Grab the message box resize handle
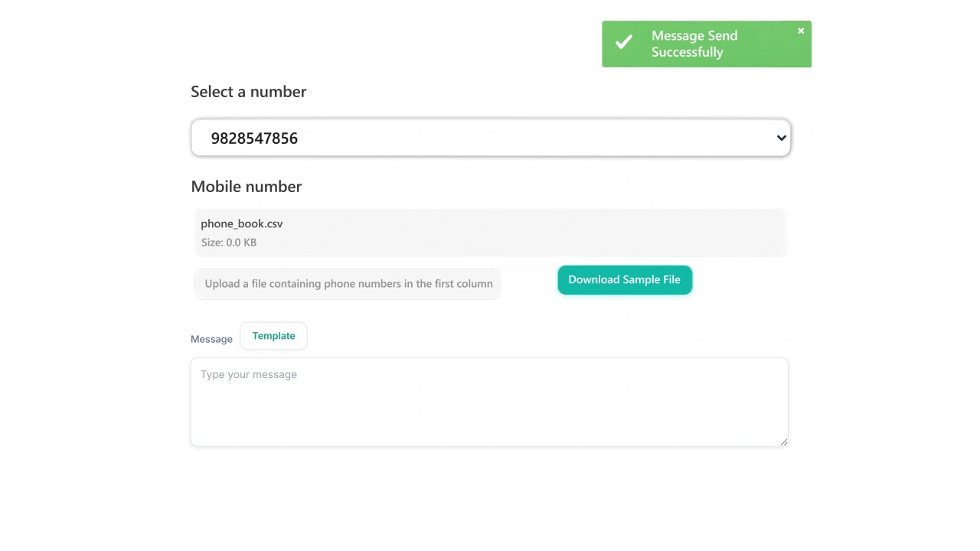The width and height of the screenshot is (980, 551). point(783,442)
